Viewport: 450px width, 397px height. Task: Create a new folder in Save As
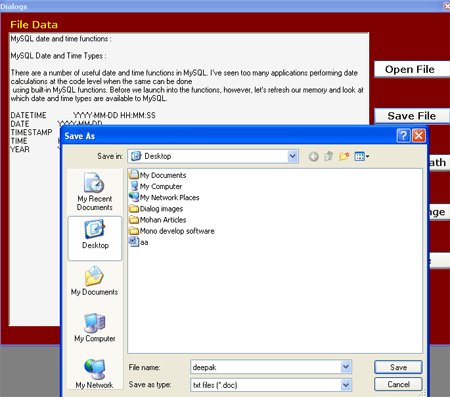[344, 156]
